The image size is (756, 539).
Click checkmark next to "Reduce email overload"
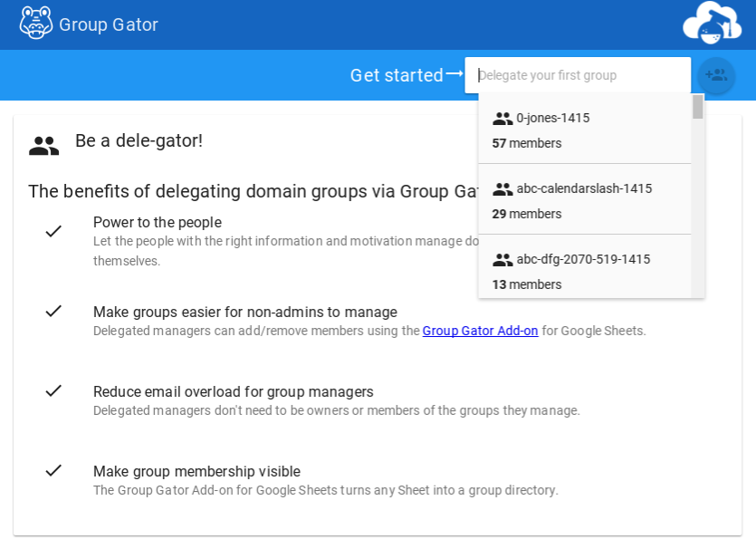click(x=53, y=390)
